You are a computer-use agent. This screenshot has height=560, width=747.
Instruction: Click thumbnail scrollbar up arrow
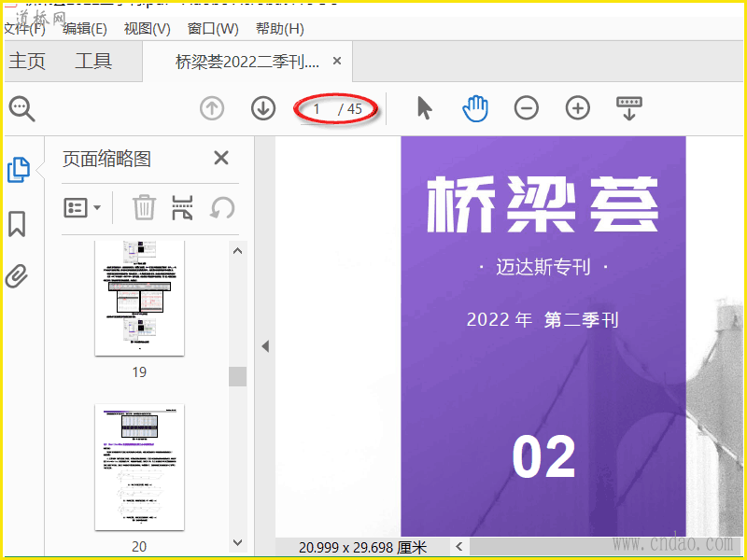pyautogui.click(x=238, y=250)
